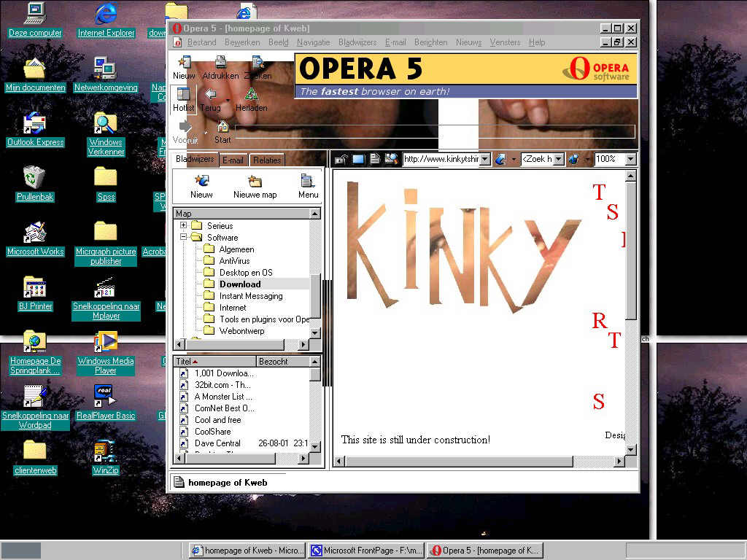Open the Beeld menu
Viewport: 747px width, 560px height.
pos(278,42)
